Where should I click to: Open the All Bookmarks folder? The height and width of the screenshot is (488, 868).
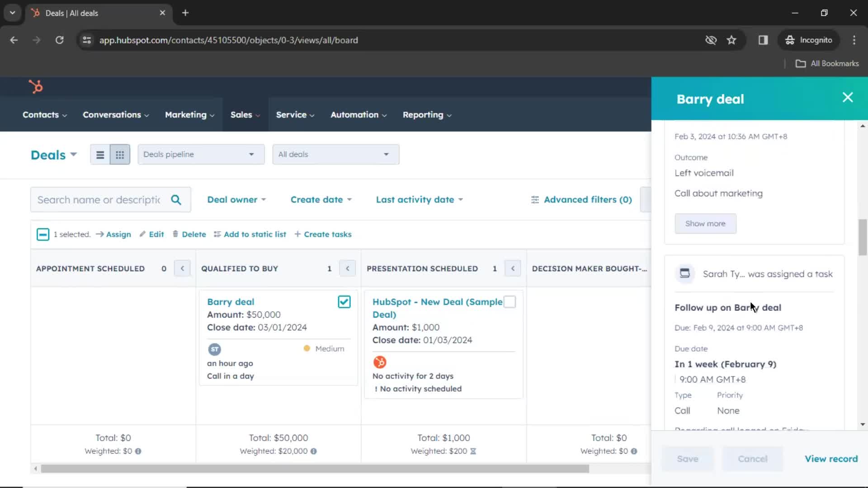point(827,63)
